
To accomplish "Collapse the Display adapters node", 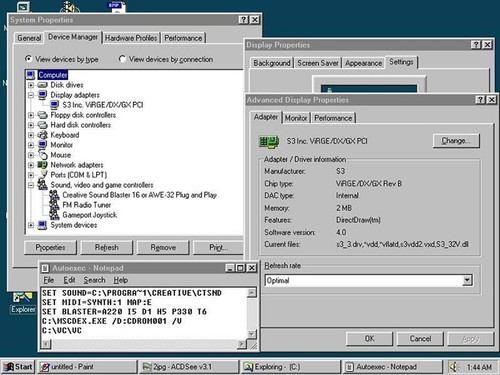I will [31, 95].
